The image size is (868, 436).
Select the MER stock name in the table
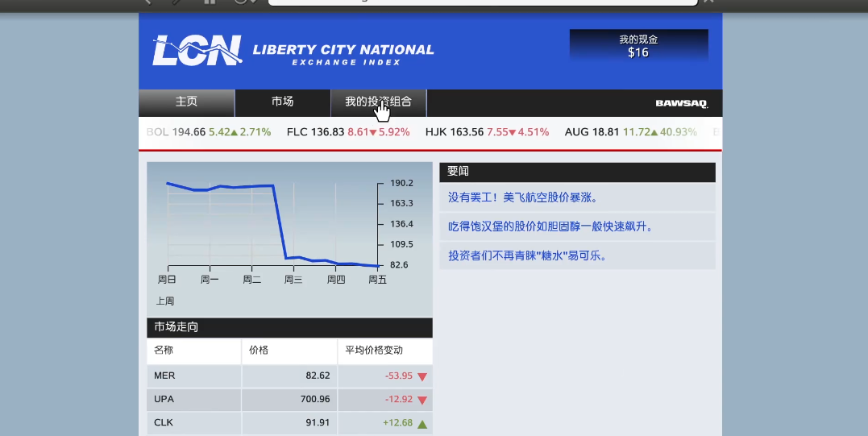tap(164, 376)
